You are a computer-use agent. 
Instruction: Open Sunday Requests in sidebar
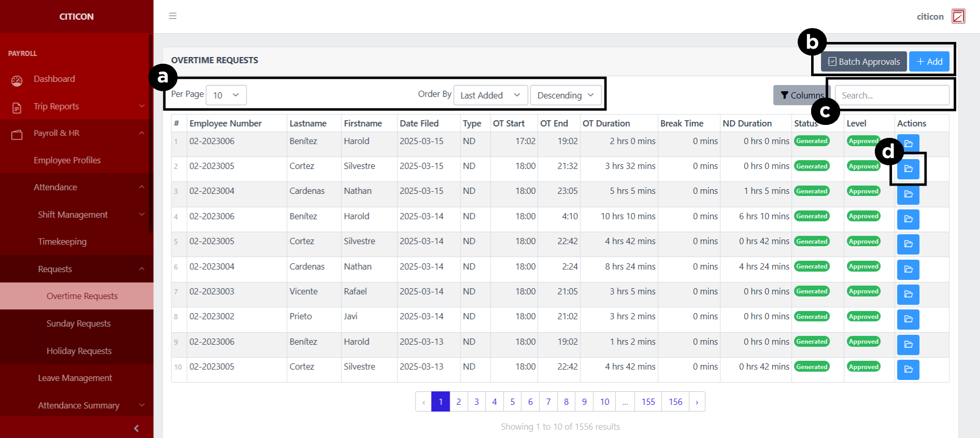(78, 323)
